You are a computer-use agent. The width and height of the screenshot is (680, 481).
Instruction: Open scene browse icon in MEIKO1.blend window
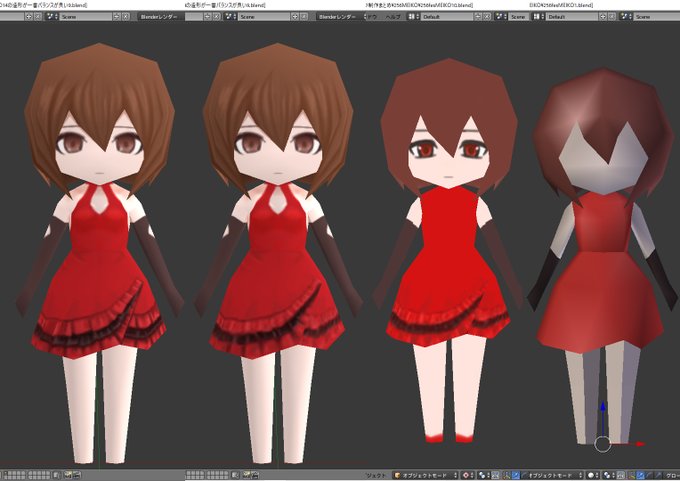tap(626, 16)
